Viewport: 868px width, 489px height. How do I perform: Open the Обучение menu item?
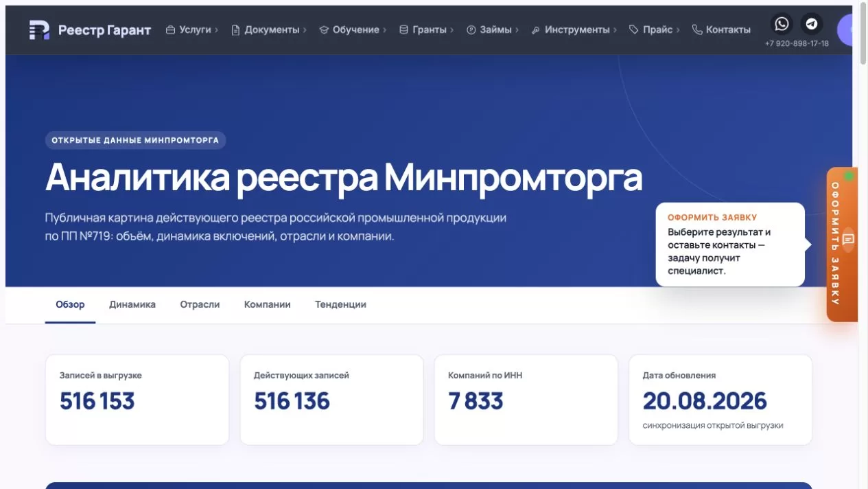[356, 30]
